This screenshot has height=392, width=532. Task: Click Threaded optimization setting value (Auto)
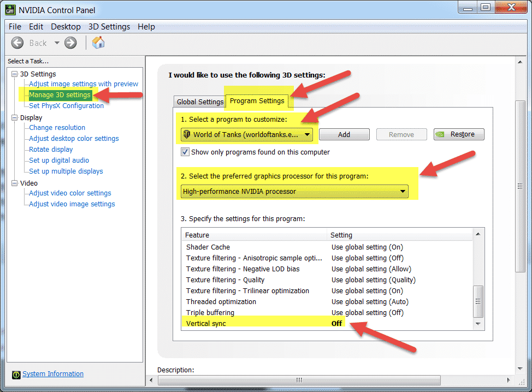370,301
